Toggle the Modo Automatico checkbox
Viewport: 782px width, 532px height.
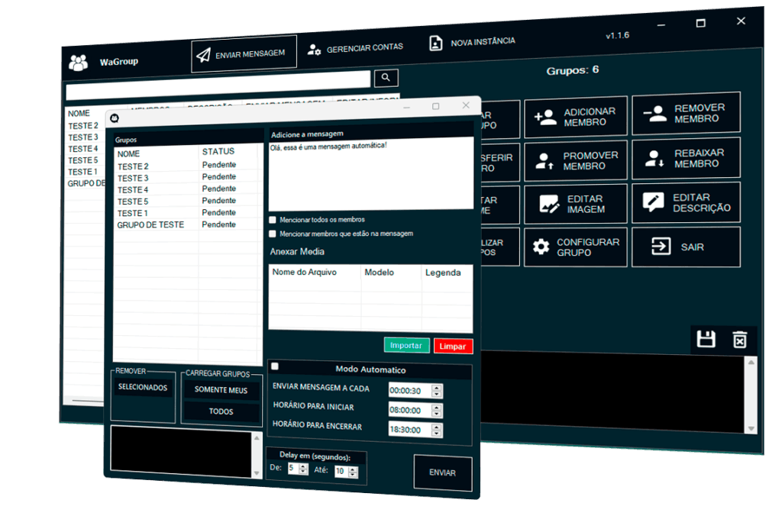pos(275,366)
